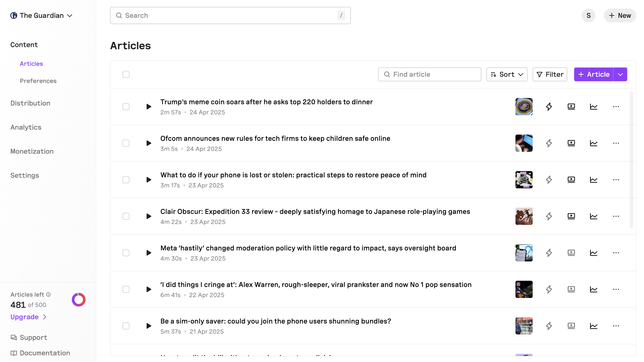
Task: Select checkbox for Meta 'hastily' changed article
Action: tap(126, 253)
